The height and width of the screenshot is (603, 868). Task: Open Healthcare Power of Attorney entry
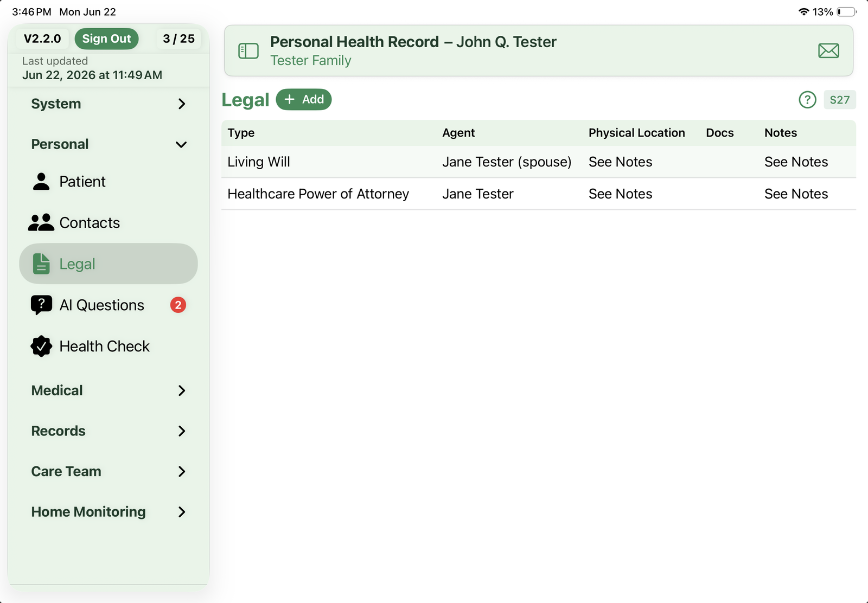point(539,194)
